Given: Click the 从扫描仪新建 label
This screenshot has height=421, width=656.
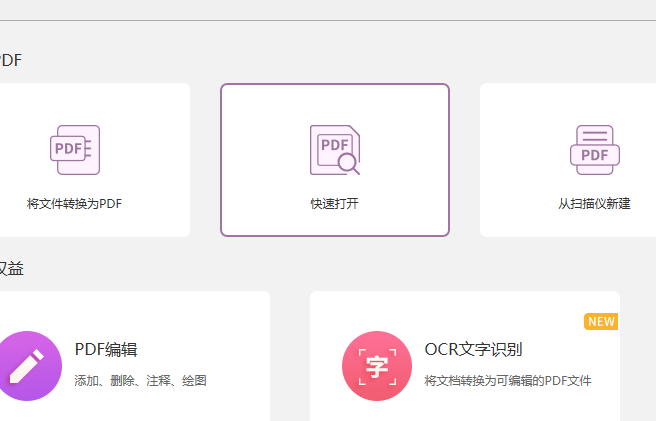Looking at the screenshot, I should [x=594, y=204].
